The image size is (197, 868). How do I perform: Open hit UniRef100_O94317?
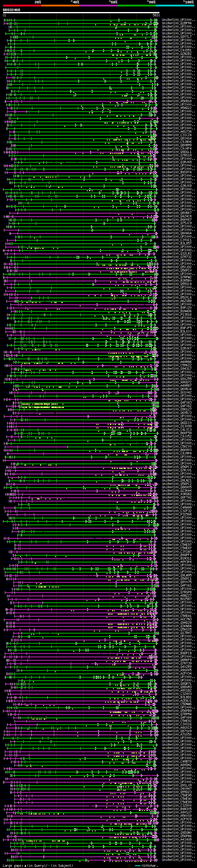[177, 368]
